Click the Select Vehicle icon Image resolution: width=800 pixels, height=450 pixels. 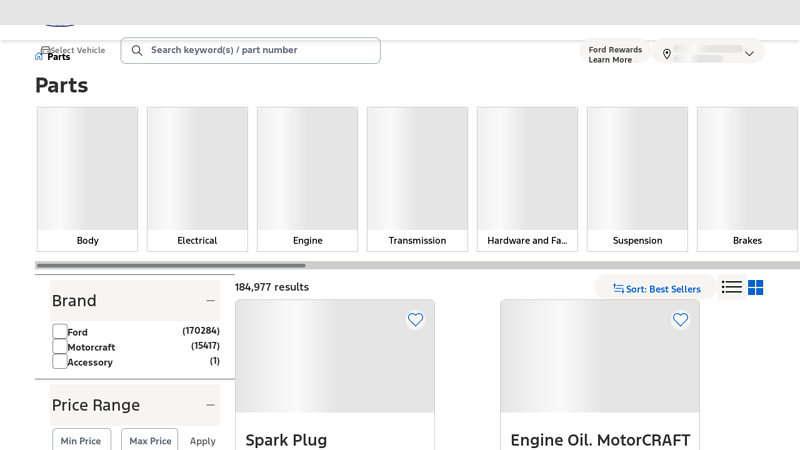pos(45,50)
